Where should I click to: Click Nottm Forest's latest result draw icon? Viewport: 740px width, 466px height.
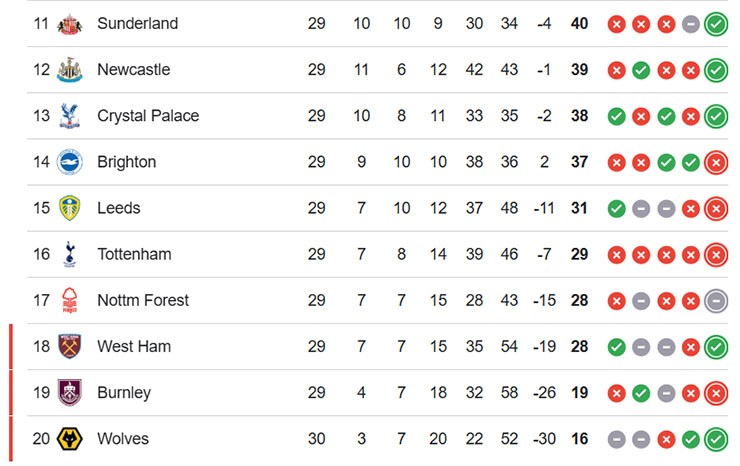point(715,300)
